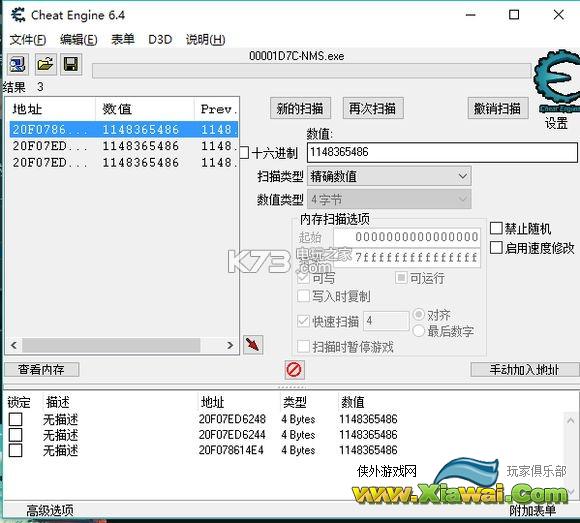
Task: Toggle the 写入时复制 checkbox
Action: click(x=303, y=296)
